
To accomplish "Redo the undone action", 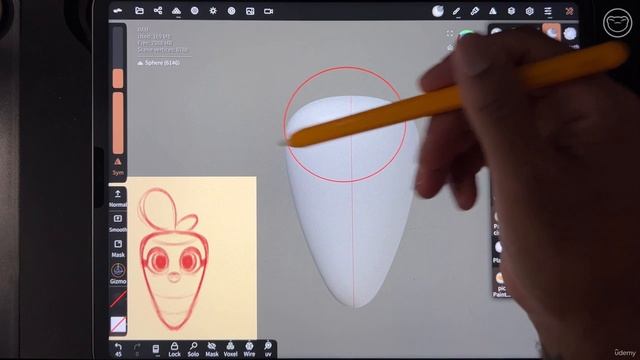I will pyautogui.click(x=137, y=350).
